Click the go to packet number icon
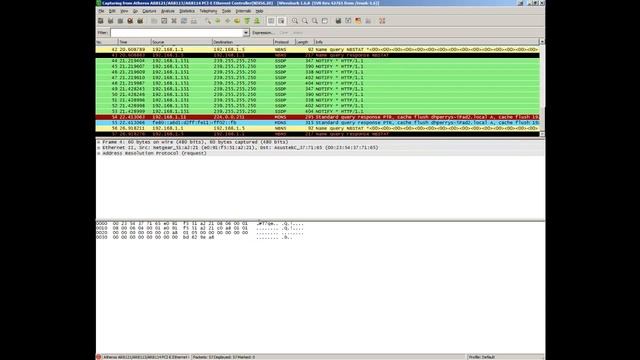Viewport: 640px width, 360px height. (x=237, y=21)
